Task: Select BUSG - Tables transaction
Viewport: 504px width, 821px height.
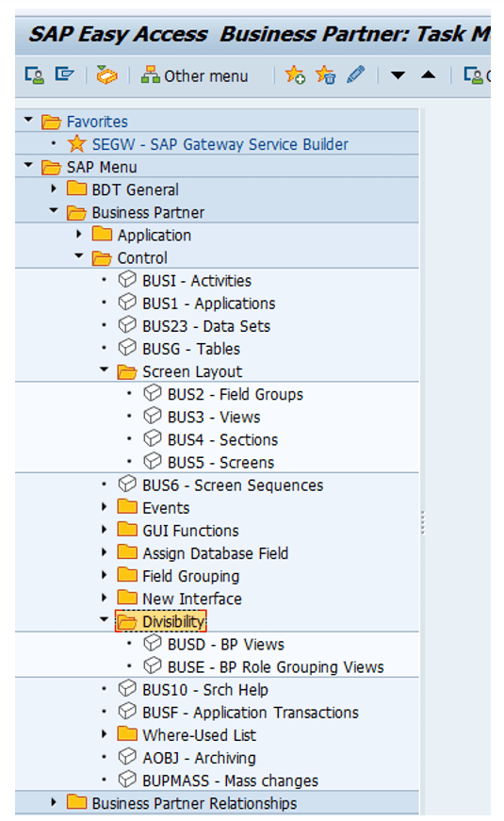Action: pyautogui.click(x=191, y=349)
